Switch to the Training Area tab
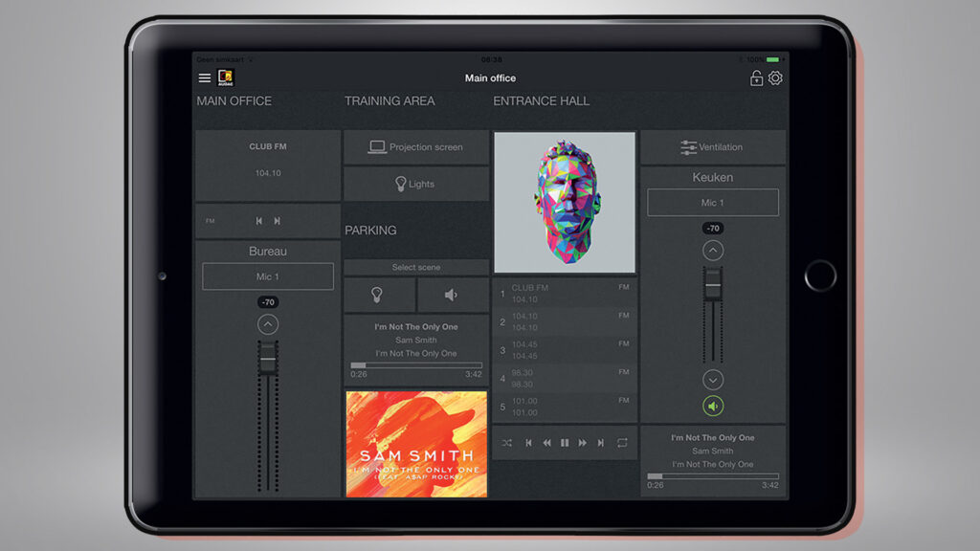980x551 pixels. 390,101
